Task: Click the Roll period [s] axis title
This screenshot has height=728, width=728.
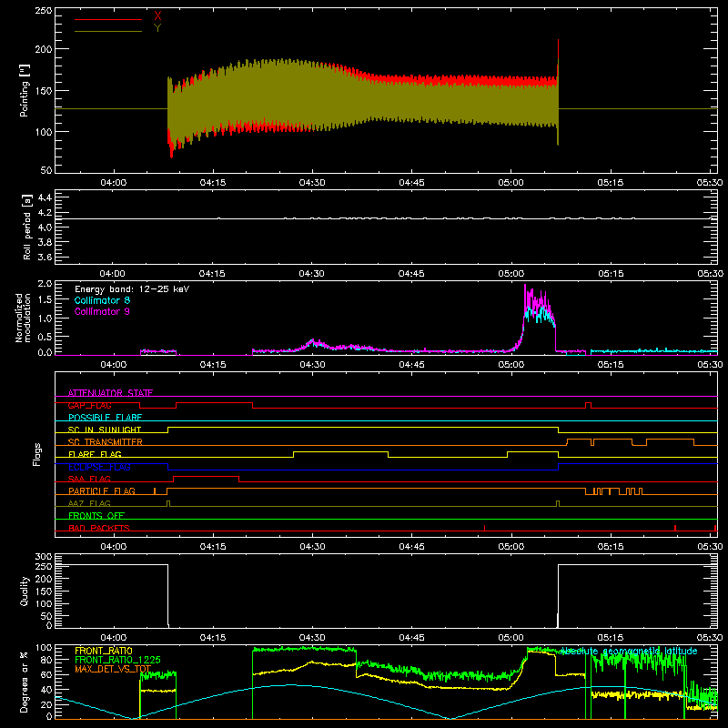Action: pyautogui.click(x=27, y=227)
